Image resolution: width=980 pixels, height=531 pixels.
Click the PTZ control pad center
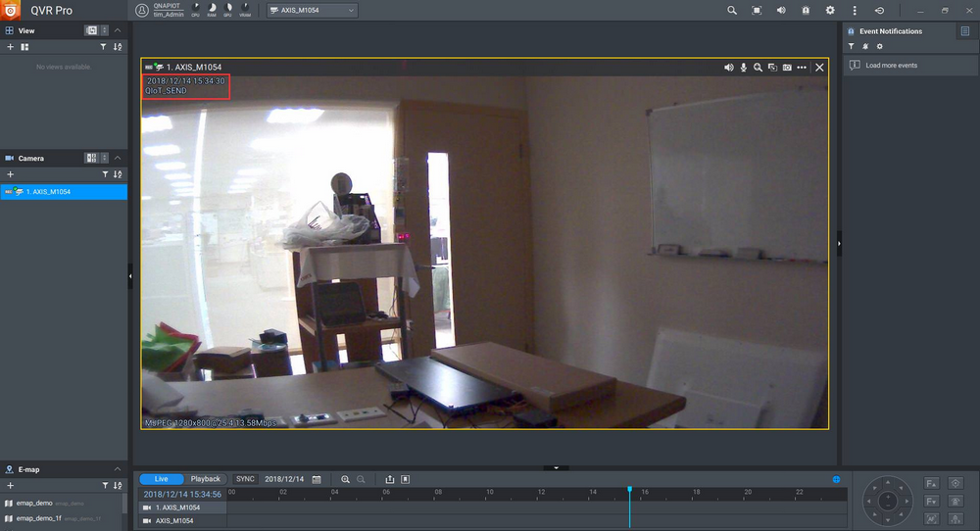(888, 501)
